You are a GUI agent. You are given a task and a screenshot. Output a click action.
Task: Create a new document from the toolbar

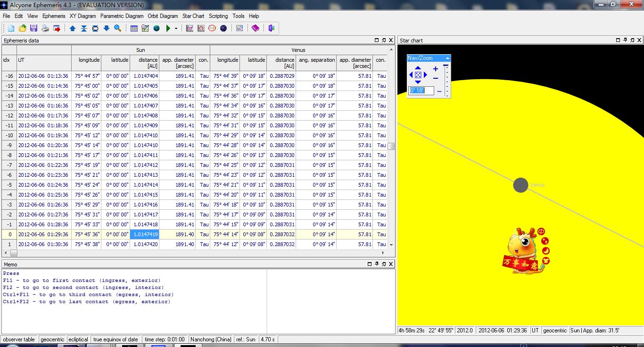click(x=11, y=28)
